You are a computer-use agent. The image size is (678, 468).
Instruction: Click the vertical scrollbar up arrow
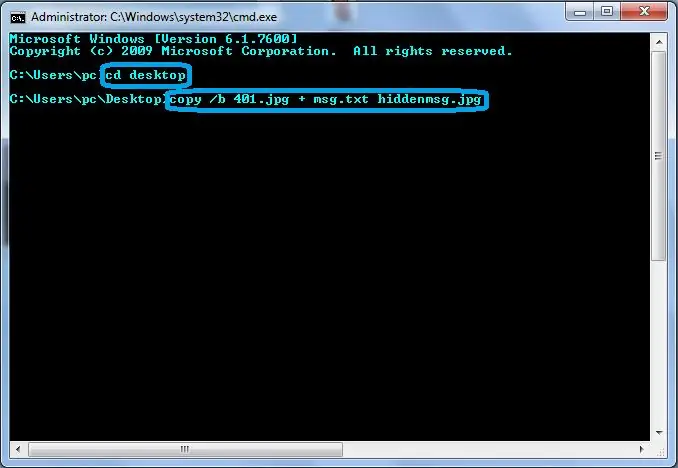click(x=659, y=42)
